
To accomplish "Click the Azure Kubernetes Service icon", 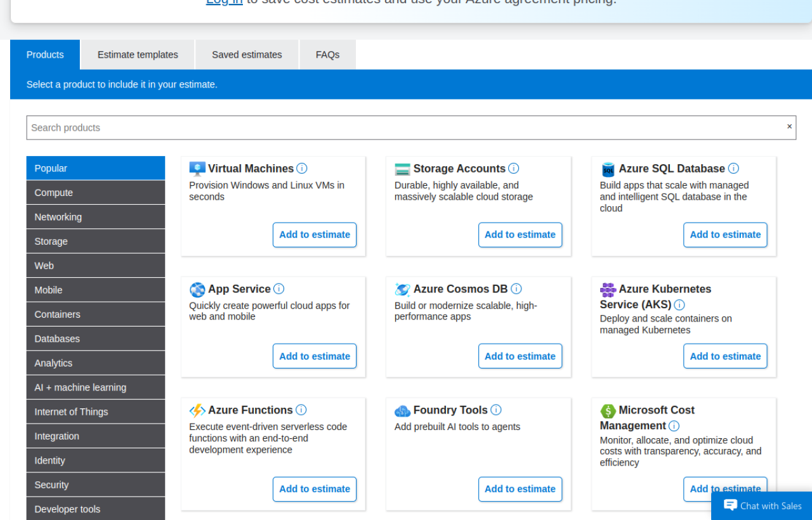I will click(x=608, y=290).
